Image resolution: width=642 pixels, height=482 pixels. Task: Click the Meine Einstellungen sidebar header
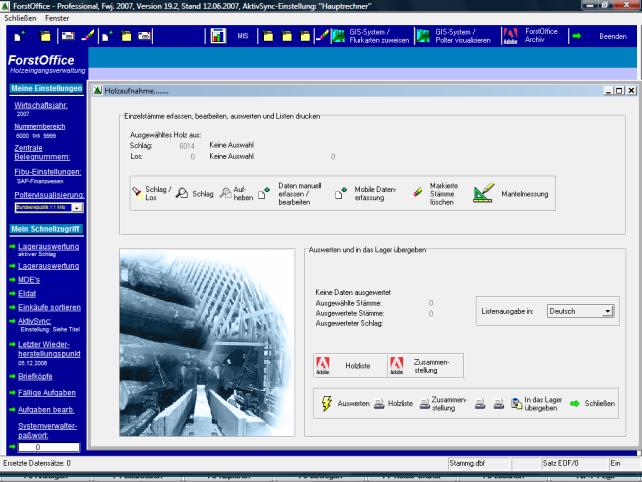point(47,88)
